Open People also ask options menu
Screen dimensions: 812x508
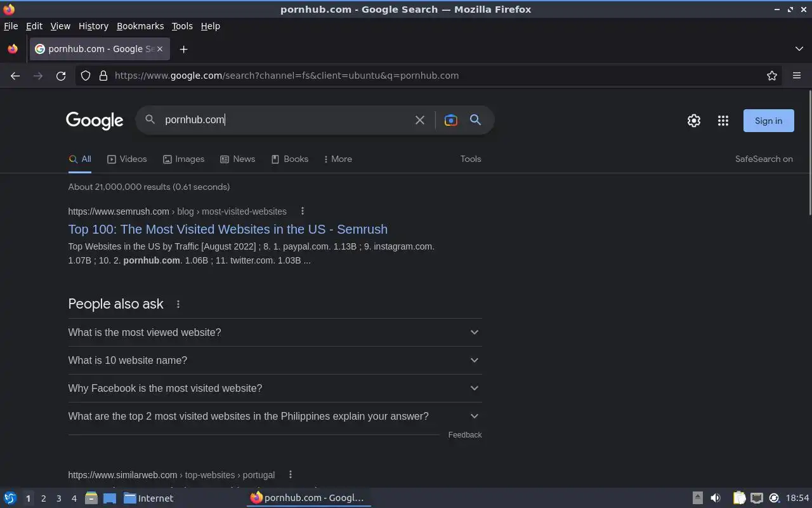(178, 304)
